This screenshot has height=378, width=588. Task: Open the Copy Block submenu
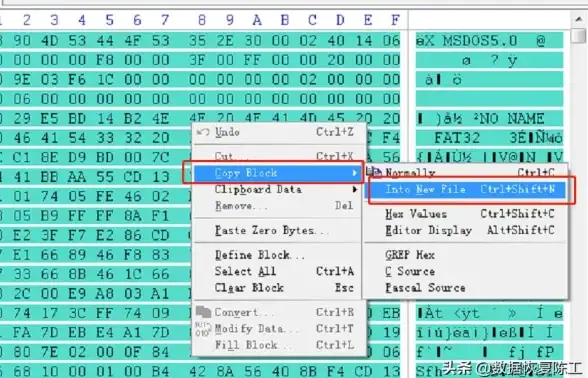[277, 173]
